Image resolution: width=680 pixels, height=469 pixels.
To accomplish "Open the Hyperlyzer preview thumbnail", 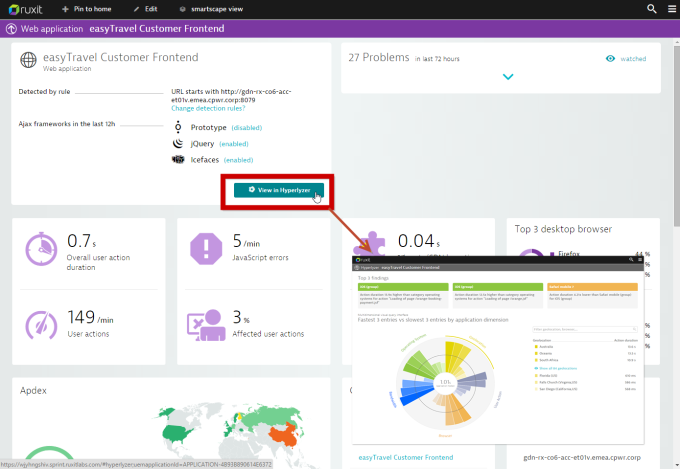I will pos(498,350).
